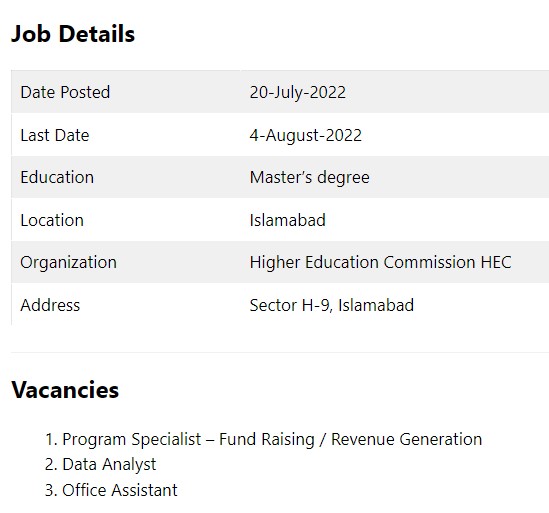Screen dimensions: 549x513
Task: Click the Master's degree value
Action: pyautogui.click(x=310, y=178)
